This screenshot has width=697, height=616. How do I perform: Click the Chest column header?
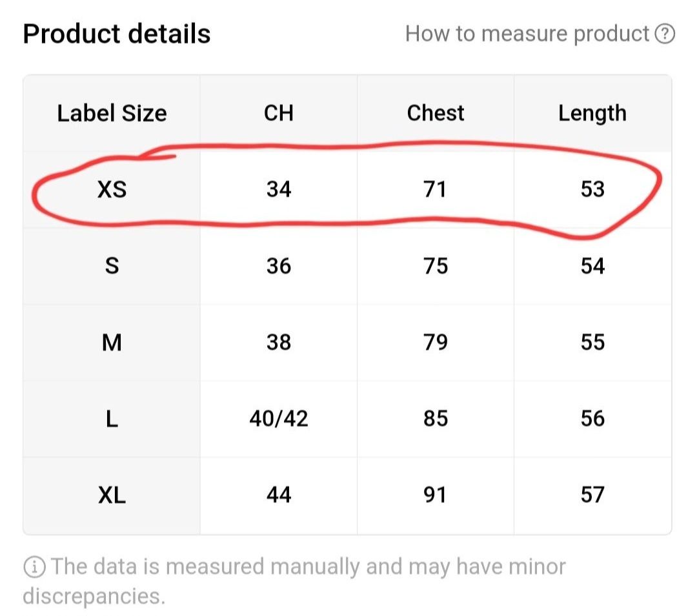[436, 114]
